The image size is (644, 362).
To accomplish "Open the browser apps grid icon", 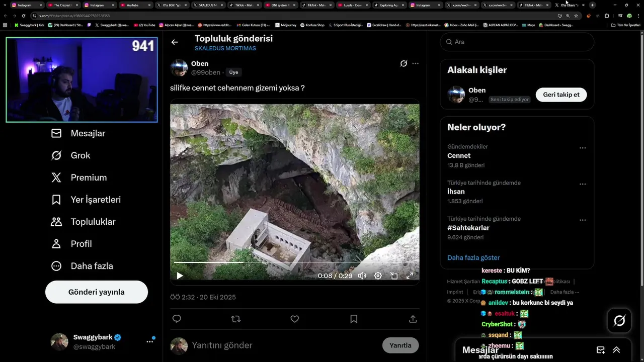I will [5, 25].
